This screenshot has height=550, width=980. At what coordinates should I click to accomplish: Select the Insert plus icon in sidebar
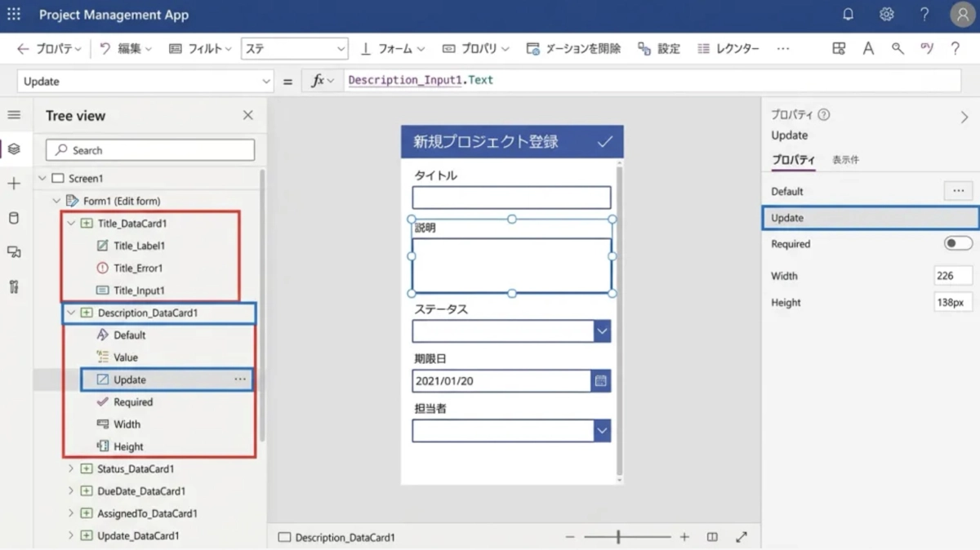coord(14,184)
